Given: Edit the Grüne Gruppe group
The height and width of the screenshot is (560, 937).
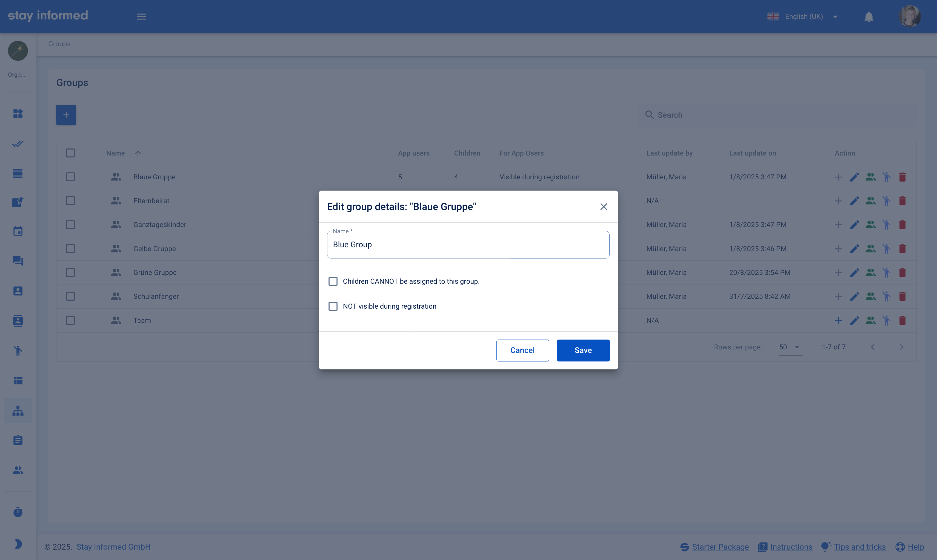Looking at the screenshot, I should 854,272.
